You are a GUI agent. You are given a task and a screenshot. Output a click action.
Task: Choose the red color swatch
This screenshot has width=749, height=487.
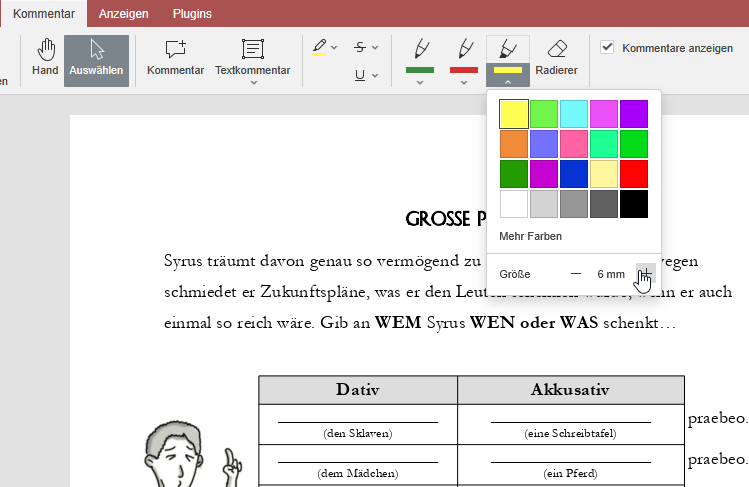[x=634, y=174]
